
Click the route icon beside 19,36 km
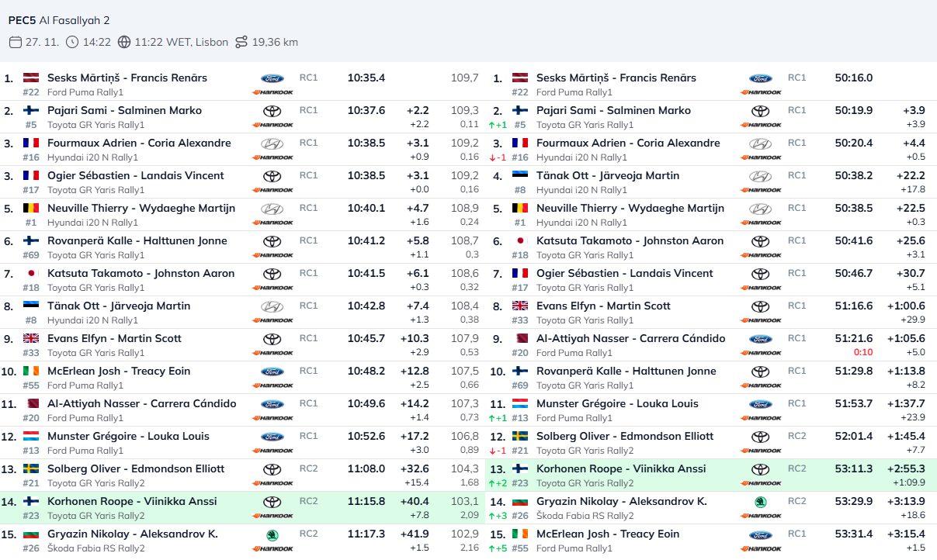(241, 42)
